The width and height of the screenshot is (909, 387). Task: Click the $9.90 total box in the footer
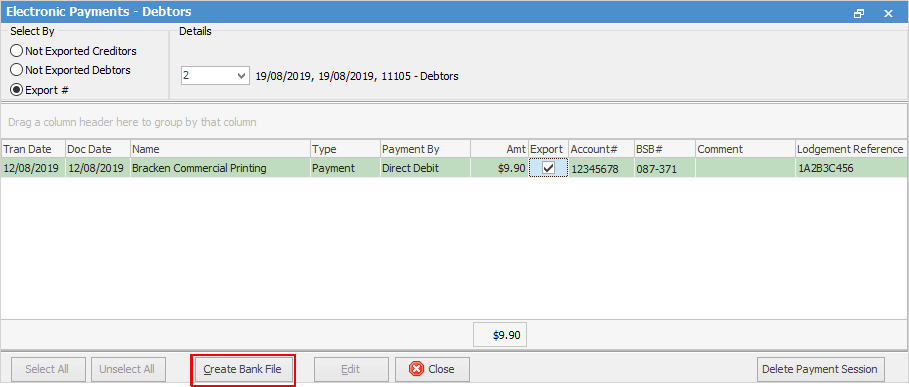[500, 335]
